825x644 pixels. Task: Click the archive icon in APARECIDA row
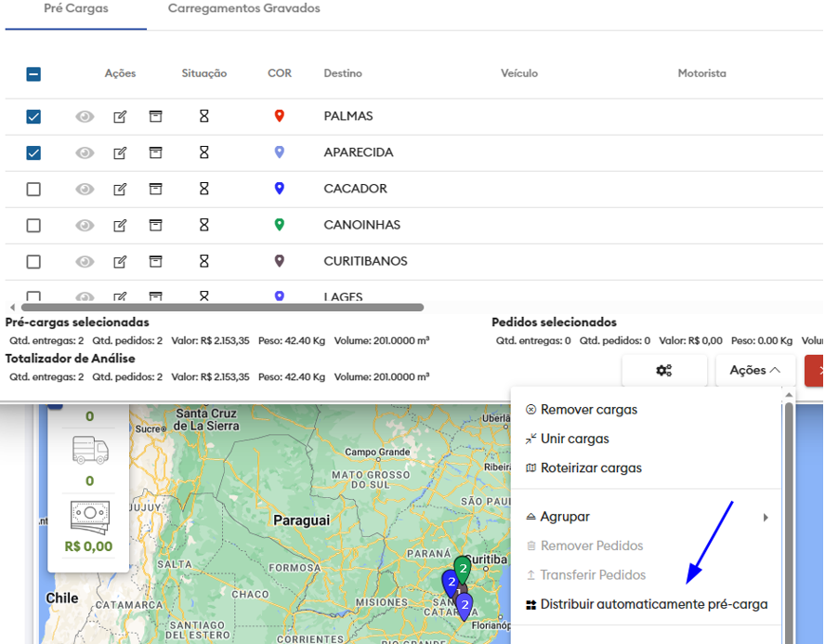click(156, 152)
